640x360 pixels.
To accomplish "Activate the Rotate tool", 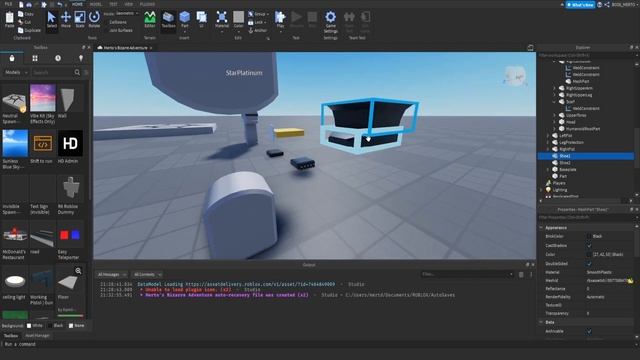I will pos(94,20).
